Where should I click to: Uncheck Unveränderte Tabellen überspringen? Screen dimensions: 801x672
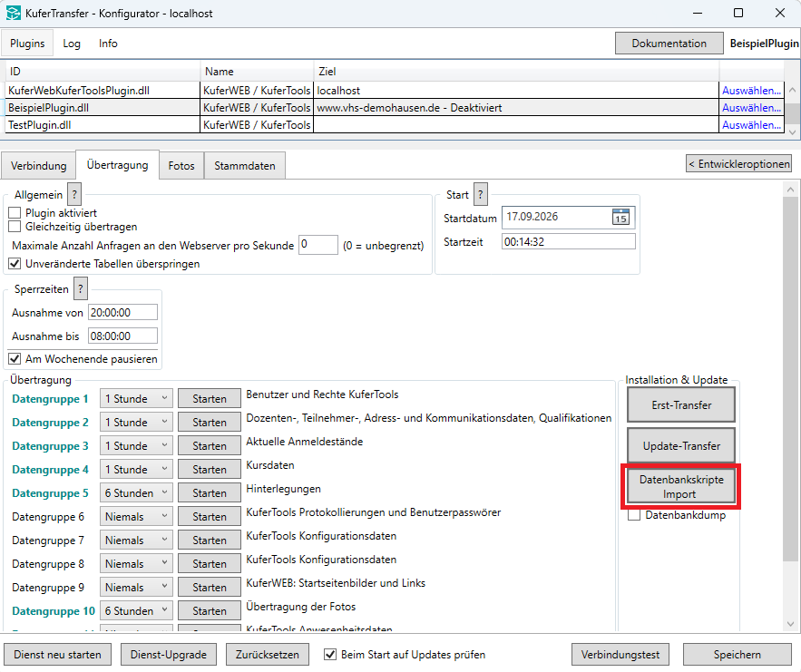coord(15,264)
